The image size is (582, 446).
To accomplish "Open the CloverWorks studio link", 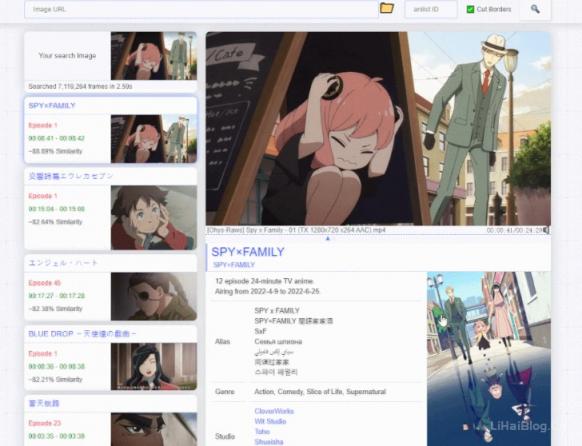I will point(274,411).
